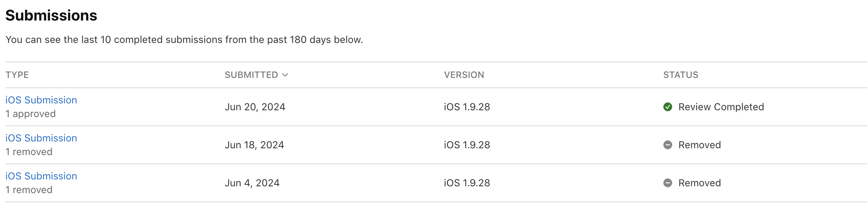Screen dimensions: 868x203
Task: Click the 1 approved subtitle text
Action: pos(30,114)
